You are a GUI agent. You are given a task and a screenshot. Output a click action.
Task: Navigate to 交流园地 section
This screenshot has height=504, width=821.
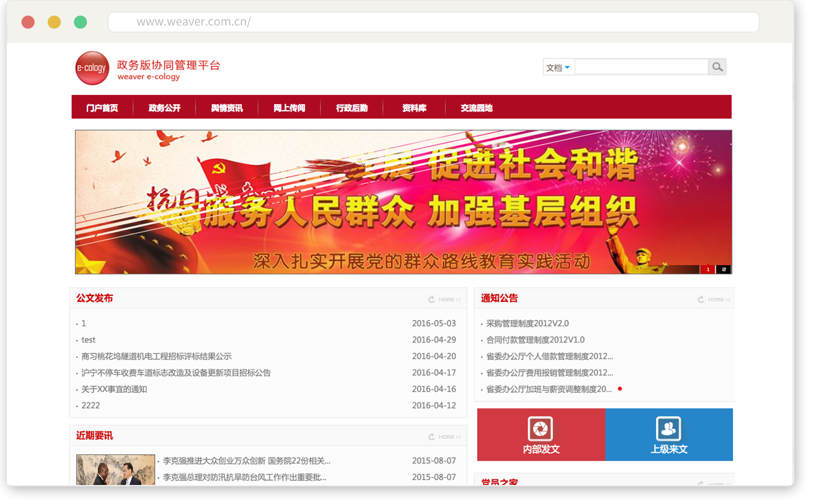[476, 108]
